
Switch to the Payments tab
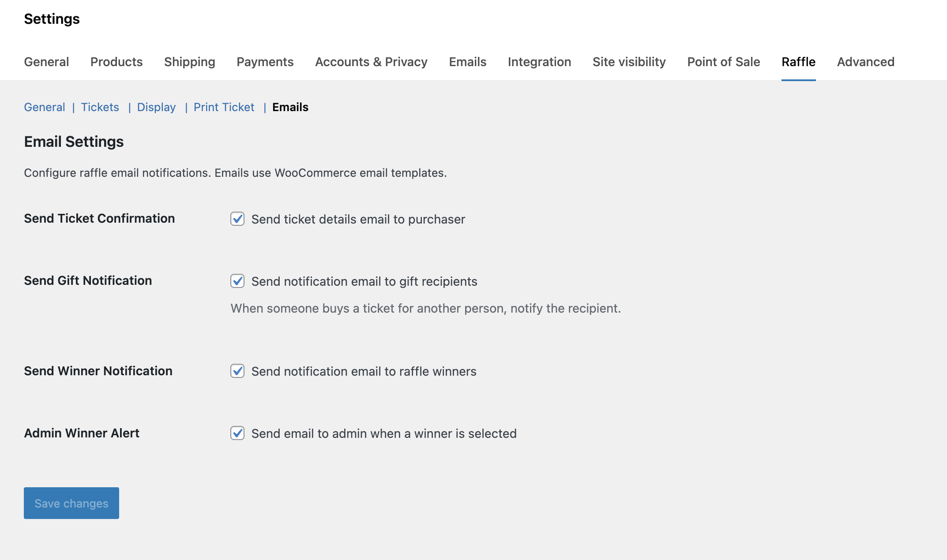[265, 62]
